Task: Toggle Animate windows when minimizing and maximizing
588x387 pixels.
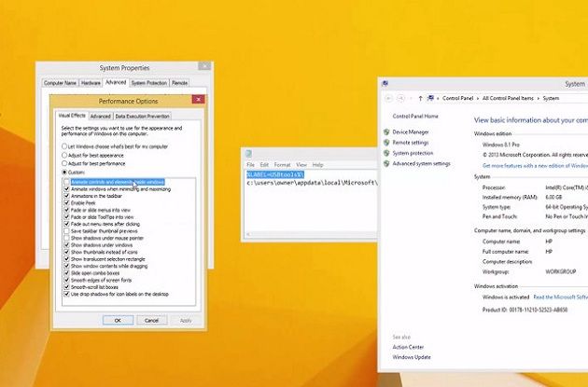Action: pos(67,189)
